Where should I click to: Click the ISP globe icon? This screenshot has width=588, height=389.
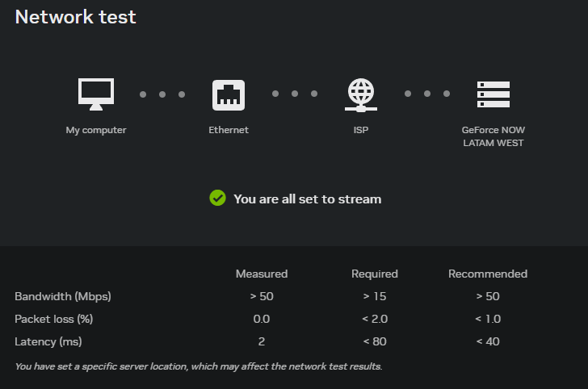tap(361, 95)
